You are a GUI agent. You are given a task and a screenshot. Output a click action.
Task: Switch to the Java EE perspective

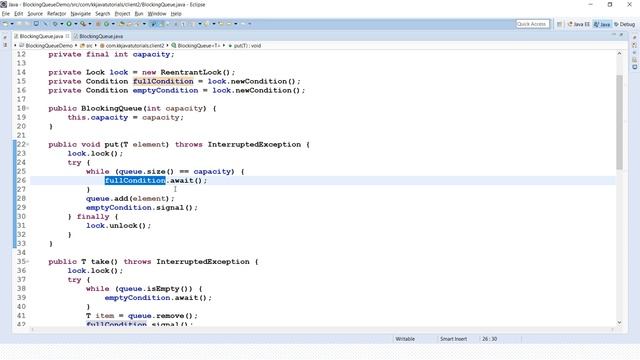(579, 24)
